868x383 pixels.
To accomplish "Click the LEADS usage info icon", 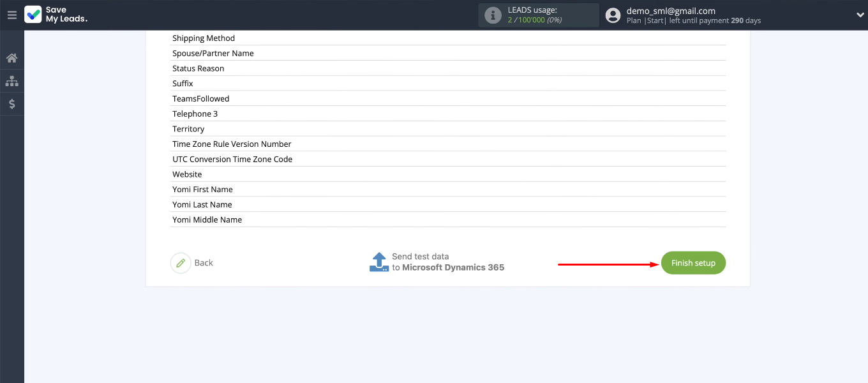I will 493,15.
